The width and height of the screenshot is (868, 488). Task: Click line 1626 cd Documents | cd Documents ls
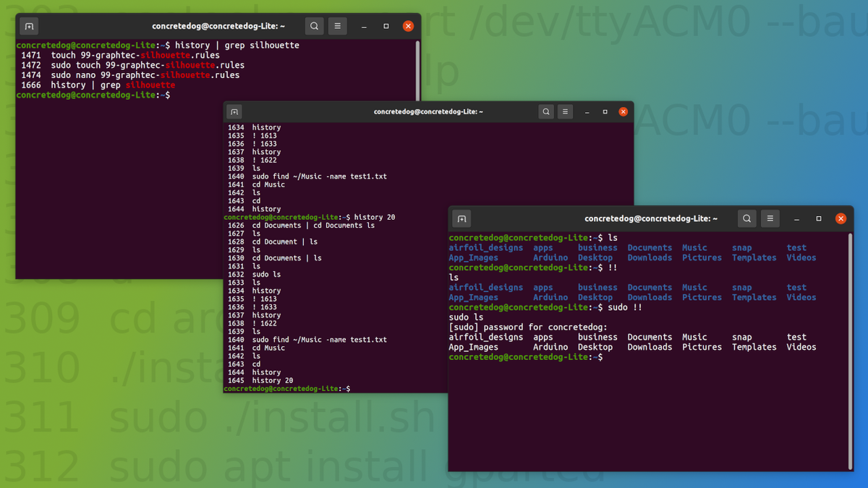[301, 226]
